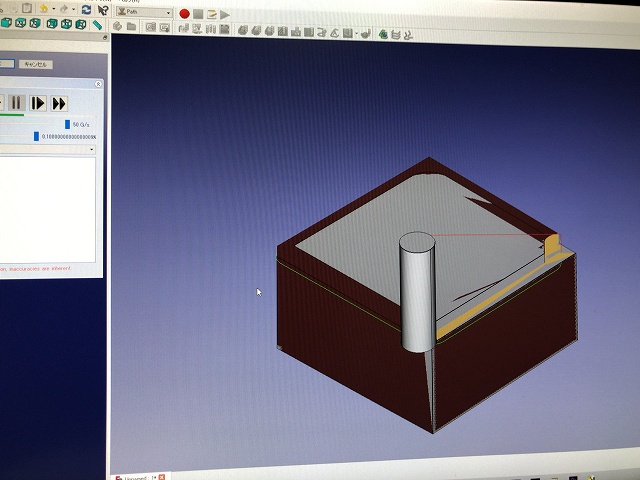Collapse the simulation panel with chevron button

tap(98, 85)
